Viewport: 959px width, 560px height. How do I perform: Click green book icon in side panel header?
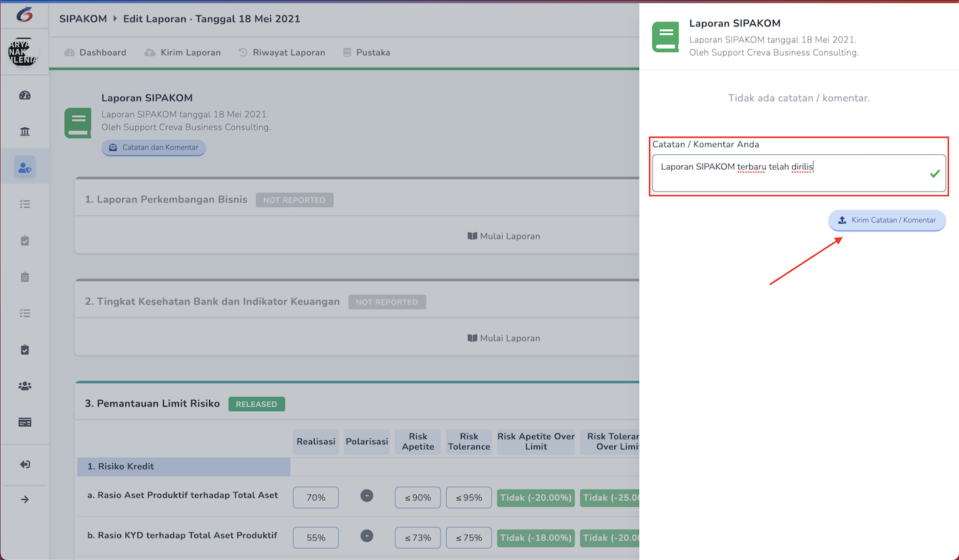(665, 37)
